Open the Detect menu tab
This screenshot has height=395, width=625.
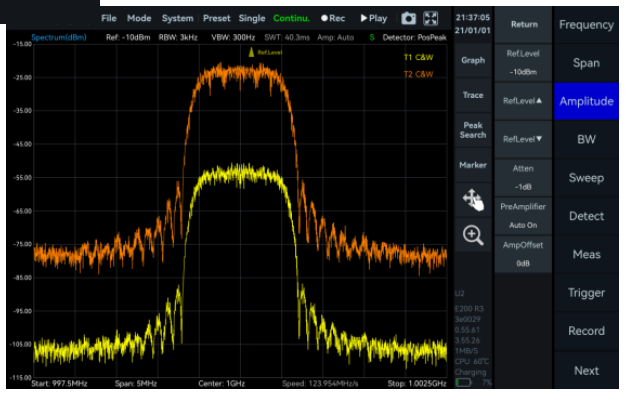tap(586, 216)
